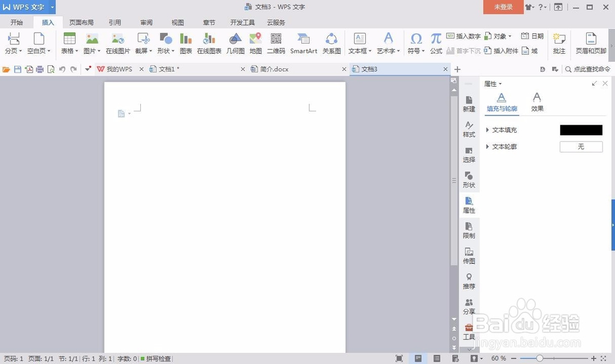Click 插入附件 insert attachment
Viewport: 615px width, 364px height.
click(x=501, y=50)
